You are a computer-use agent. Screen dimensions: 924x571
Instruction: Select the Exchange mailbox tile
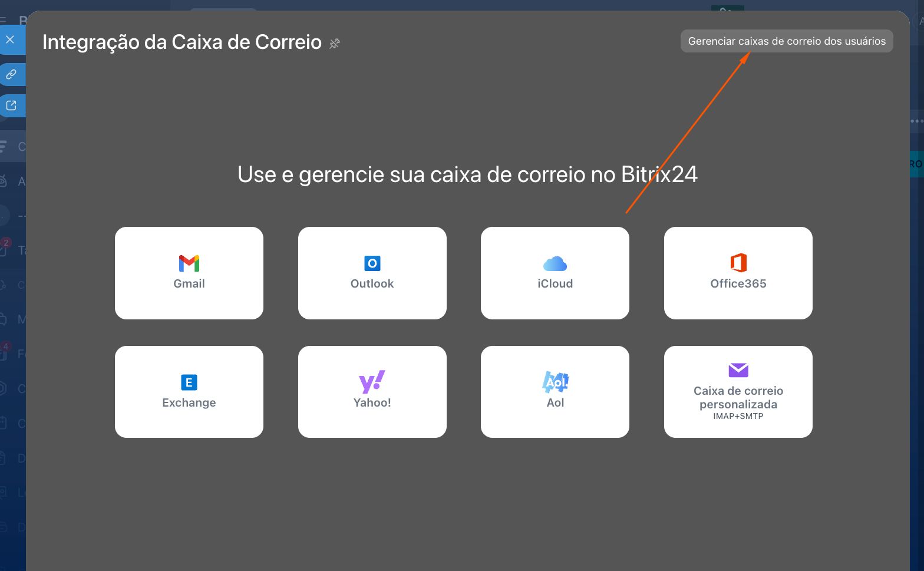pyautogui.click(x=189, y=392)
